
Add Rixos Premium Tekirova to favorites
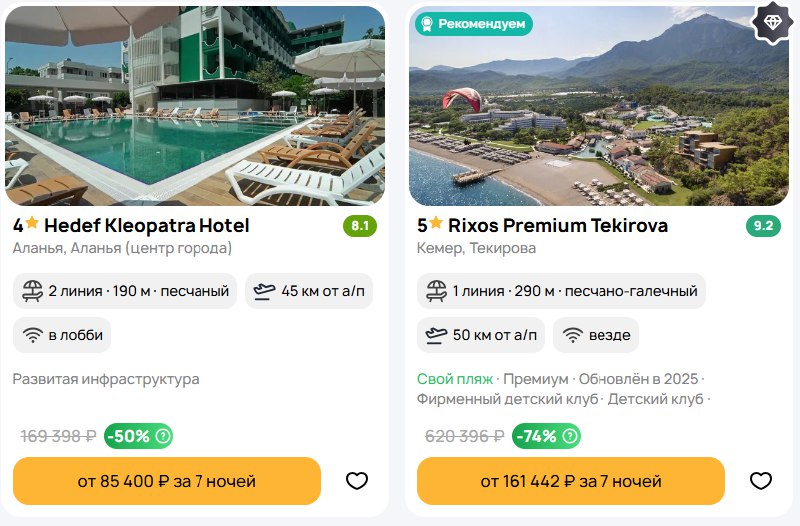[x=761, y=481]
